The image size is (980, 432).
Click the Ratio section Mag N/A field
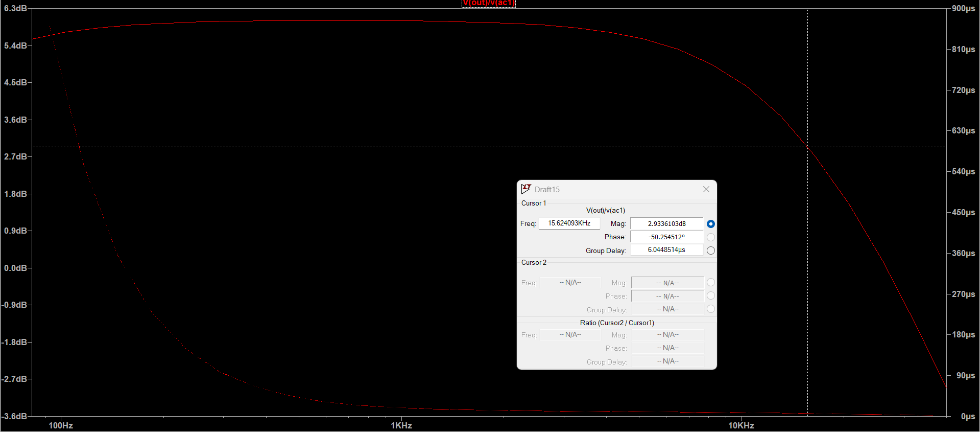pos(667,335)
